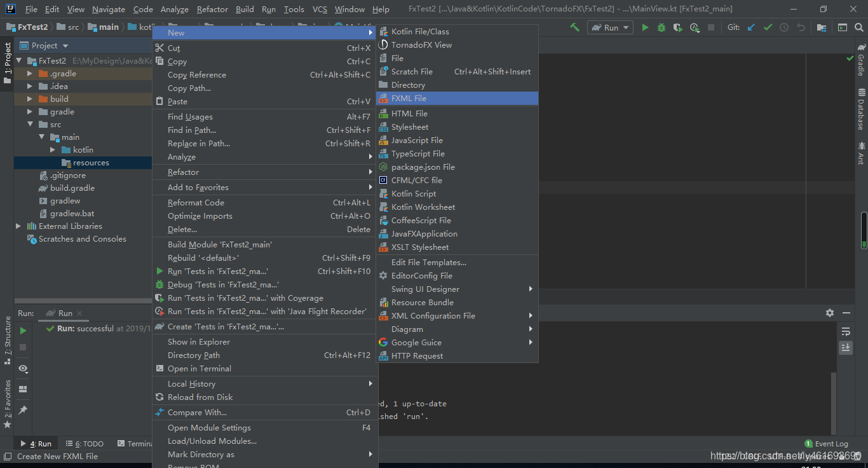Open the Run configuration dropdown
868x468 pixels.
[610, 27]
